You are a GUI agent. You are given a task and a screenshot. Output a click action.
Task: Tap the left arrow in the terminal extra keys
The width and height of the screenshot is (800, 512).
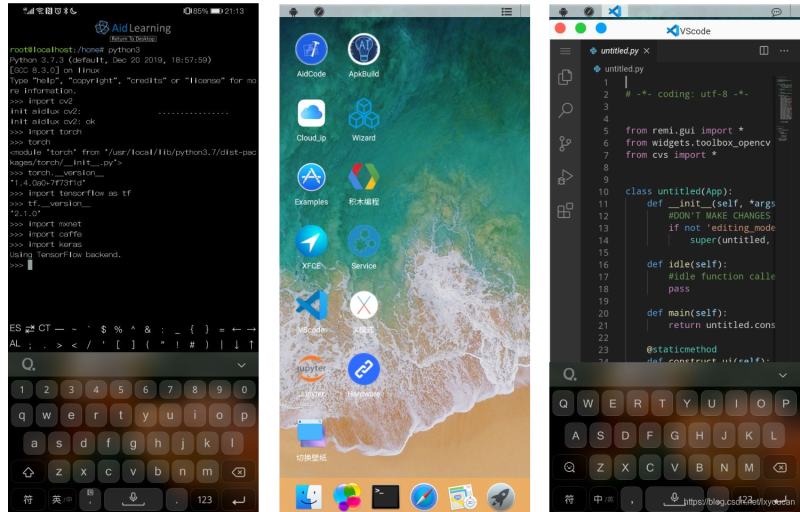coord(236,329)
